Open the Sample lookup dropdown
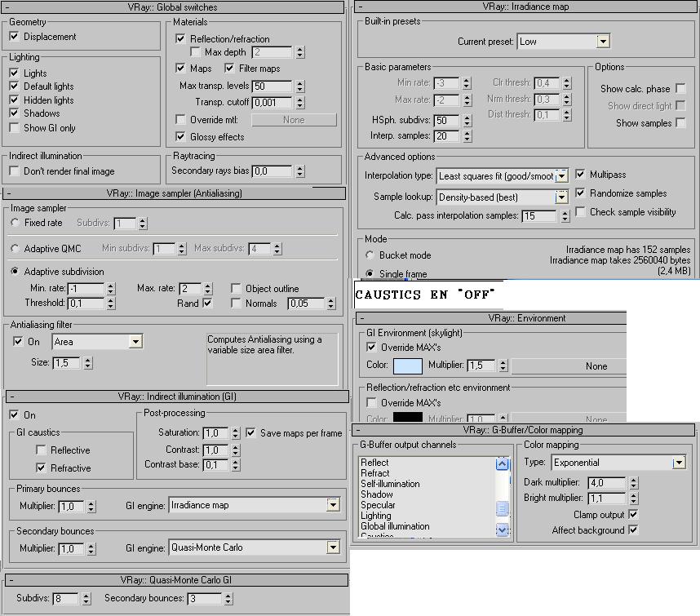 (x=561, y=197)
